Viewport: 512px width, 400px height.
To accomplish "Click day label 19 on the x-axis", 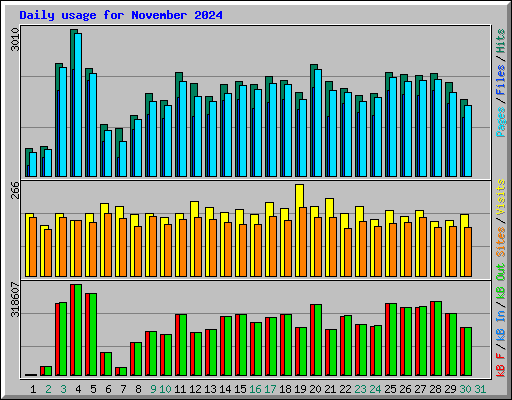I will coord(300,389).
